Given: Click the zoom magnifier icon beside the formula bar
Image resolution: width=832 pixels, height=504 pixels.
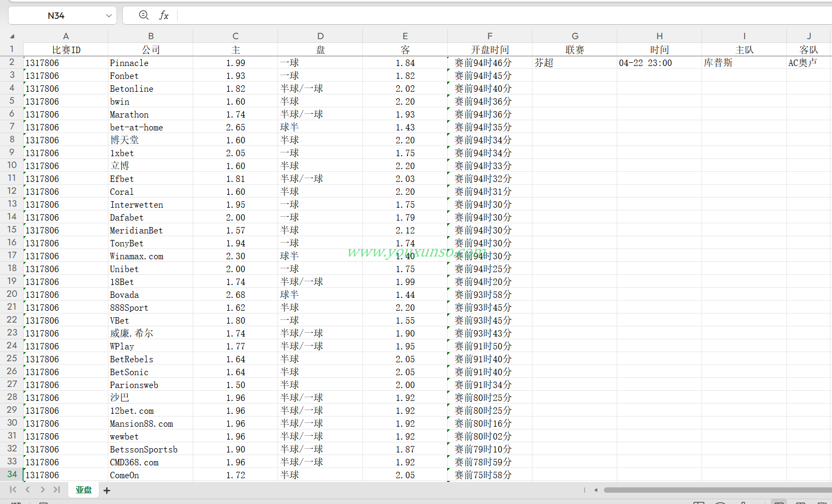Looking at the screenshot, I should (x=143, y=15).
